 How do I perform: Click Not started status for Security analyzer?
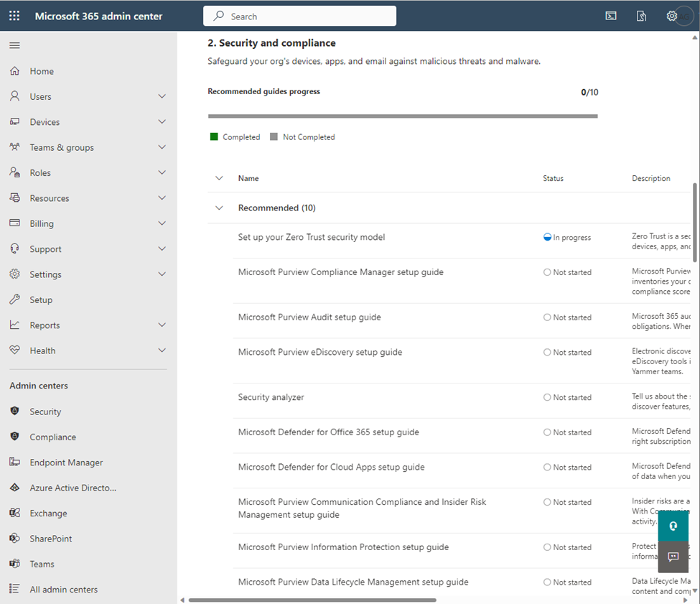pos(567,397)
